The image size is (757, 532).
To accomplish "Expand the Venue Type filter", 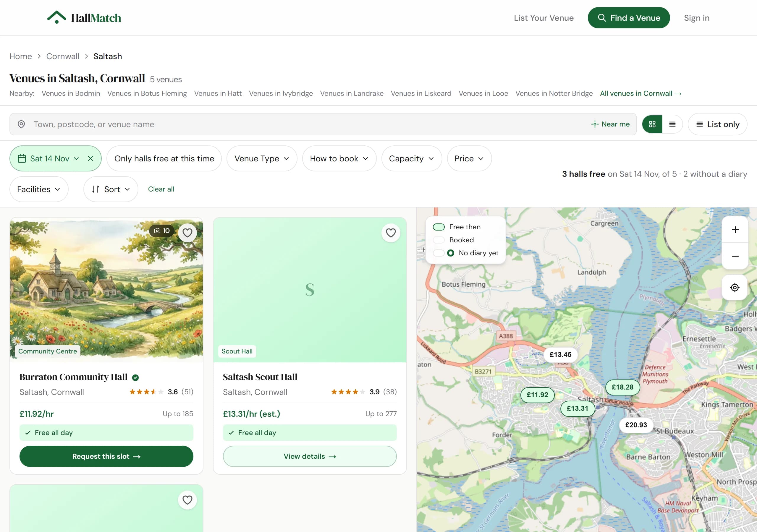I will (262, 158).
